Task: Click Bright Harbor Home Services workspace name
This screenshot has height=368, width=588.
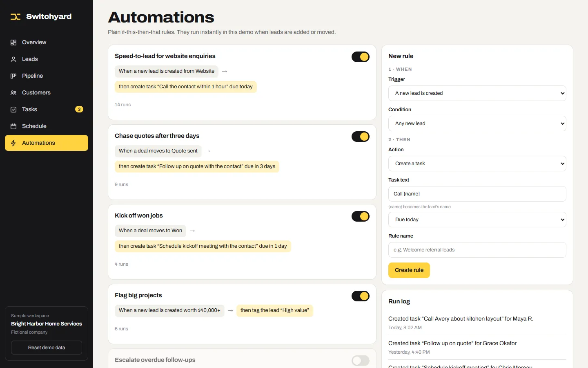Action: (47, 324)
